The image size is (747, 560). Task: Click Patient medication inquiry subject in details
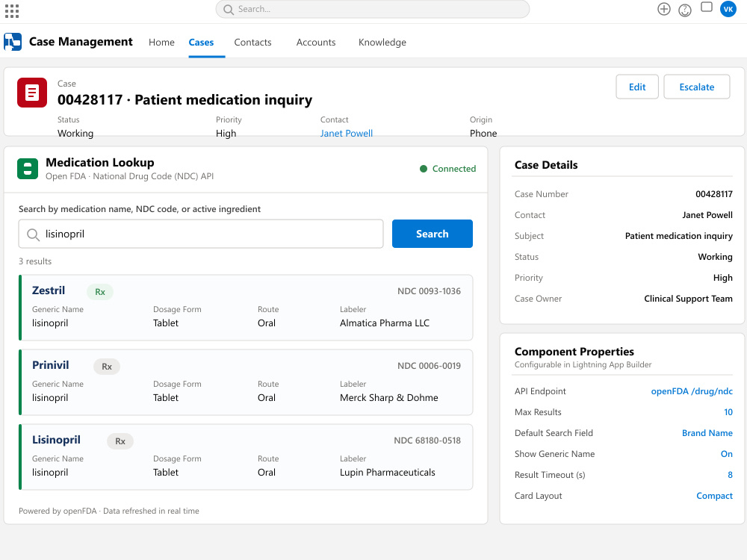pos(678,236)
